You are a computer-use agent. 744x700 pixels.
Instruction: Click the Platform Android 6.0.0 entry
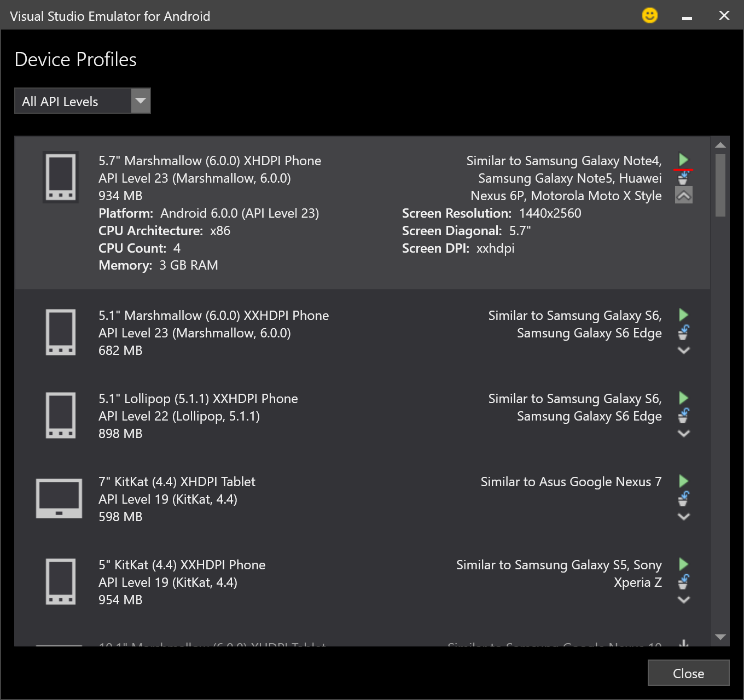click(x=209, y=213)
